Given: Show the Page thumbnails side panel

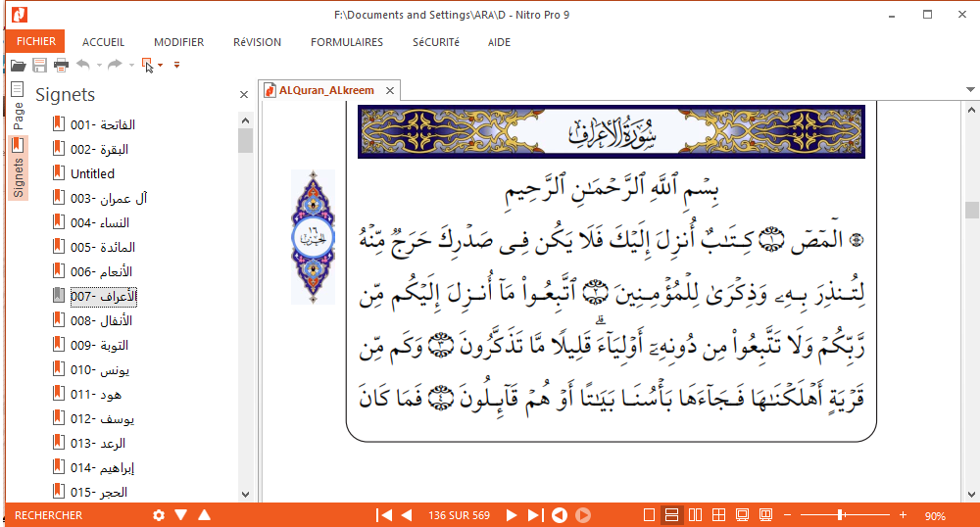Looking at the screenshot, I should pos(18,106).
